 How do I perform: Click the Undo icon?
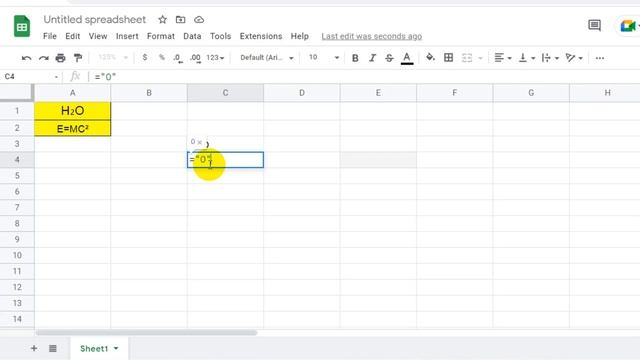(27, 58)
